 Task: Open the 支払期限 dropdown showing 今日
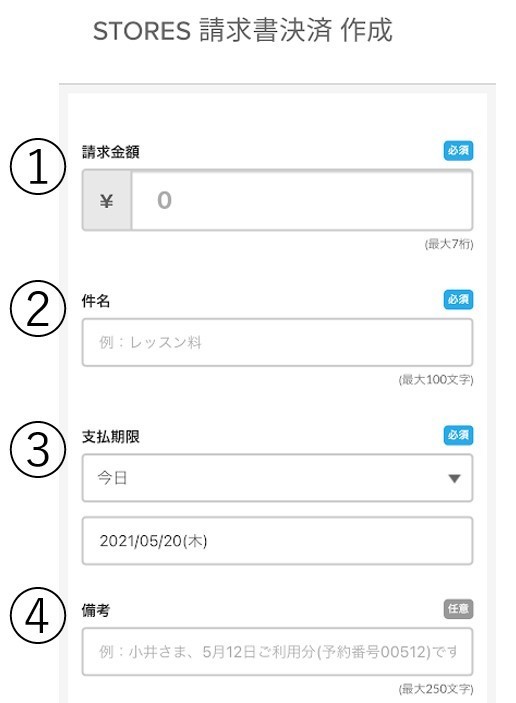[278, 478]
